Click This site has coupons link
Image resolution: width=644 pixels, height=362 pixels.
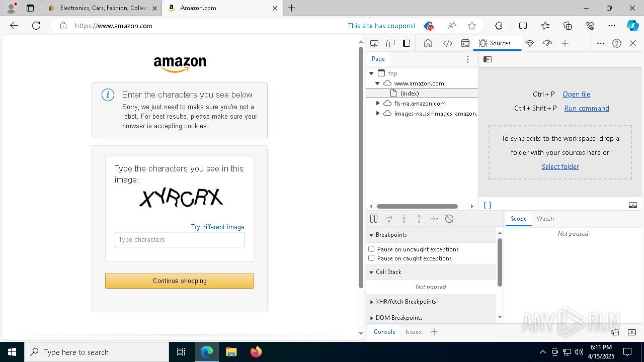pyautogui.click(x=382, y=26)
